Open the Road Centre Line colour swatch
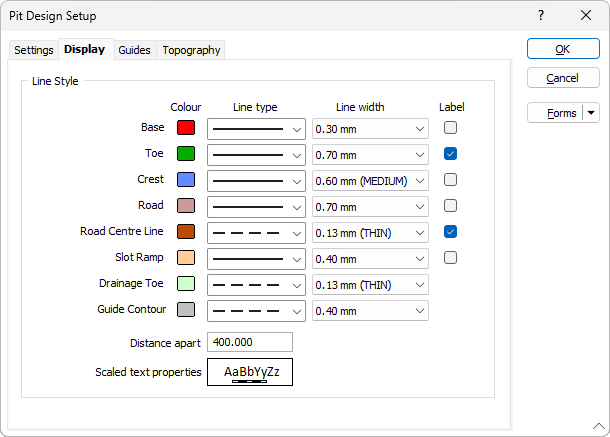Screen dimensions: 610x437 (185, 232)
